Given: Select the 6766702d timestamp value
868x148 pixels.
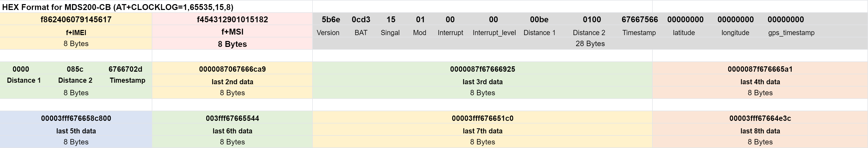Looking at the screenshot, I should pyautogui.click(x=125, y=69).
